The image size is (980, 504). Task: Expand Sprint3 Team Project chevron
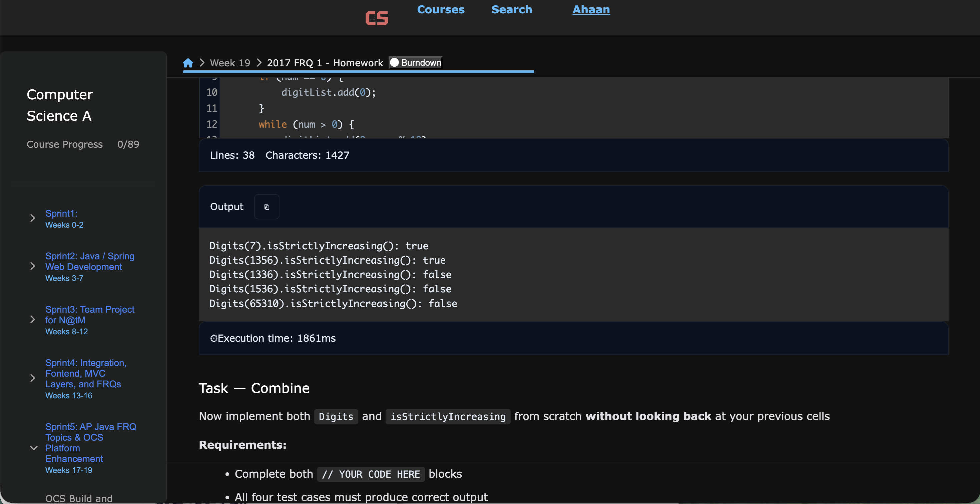point(33,320)
